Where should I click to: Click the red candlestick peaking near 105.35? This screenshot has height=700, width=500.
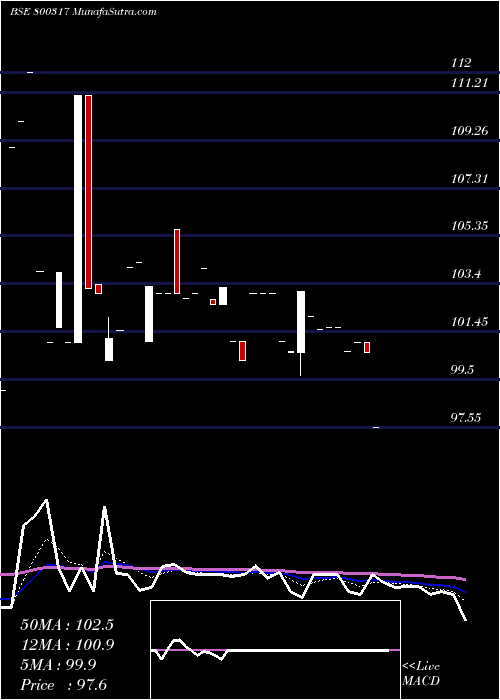[x=177, y=261]
